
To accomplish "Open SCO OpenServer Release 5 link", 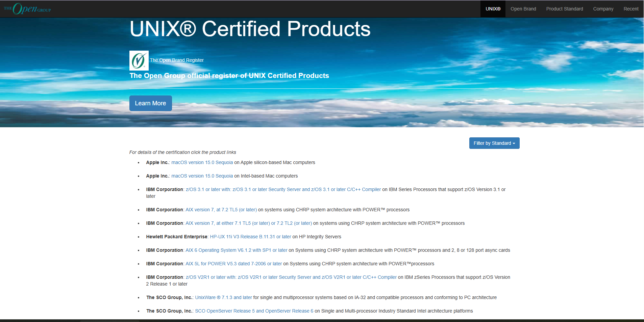I will [x=254, y=311].
